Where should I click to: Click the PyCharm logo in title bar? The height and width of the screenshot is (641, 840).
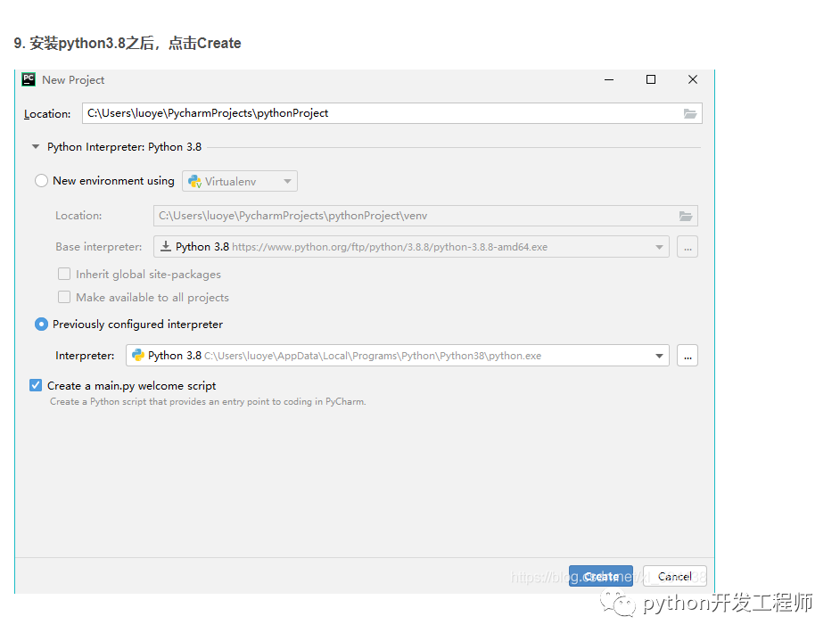coord(29,79)
